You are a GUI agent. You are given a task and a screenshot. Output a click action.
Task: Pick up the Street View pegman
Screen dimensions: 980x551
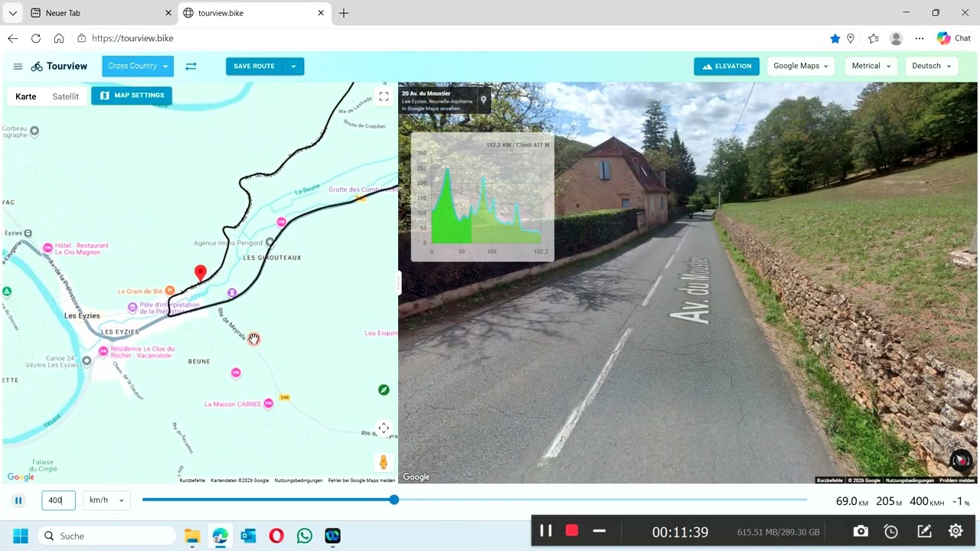pyautogui.click(x=384, y=462)
